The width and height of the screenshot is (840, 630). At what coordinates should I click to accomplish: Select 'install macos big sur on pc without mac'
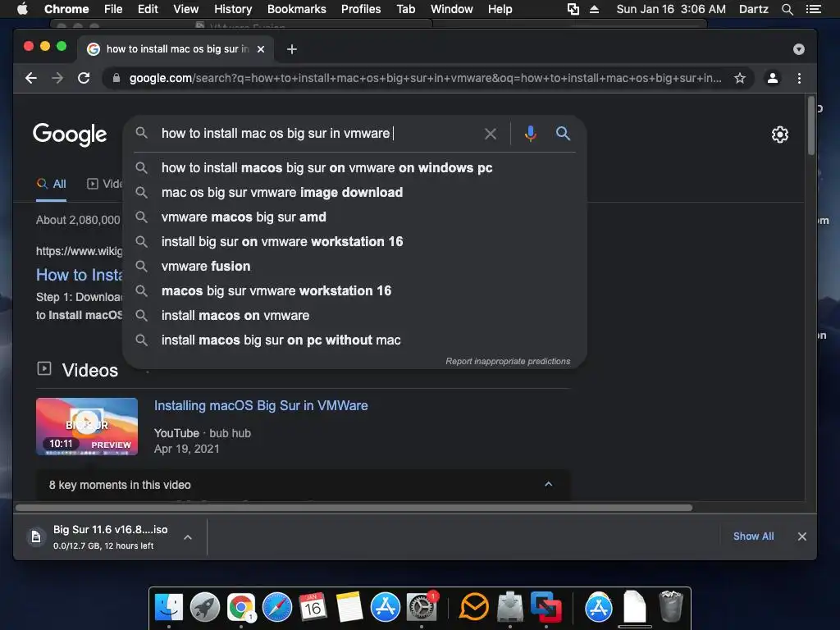tap(354, 340)
